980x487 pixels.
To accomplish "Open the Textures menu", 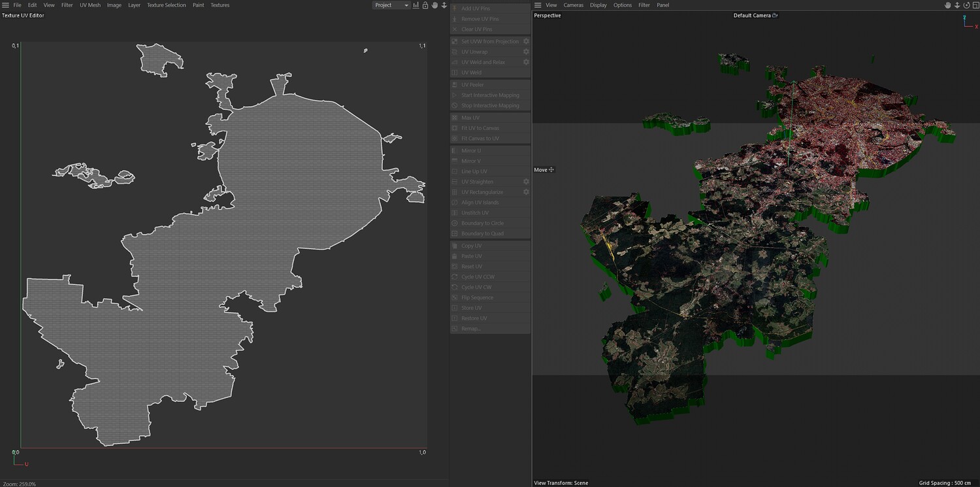I will click(x=220, y=5).
